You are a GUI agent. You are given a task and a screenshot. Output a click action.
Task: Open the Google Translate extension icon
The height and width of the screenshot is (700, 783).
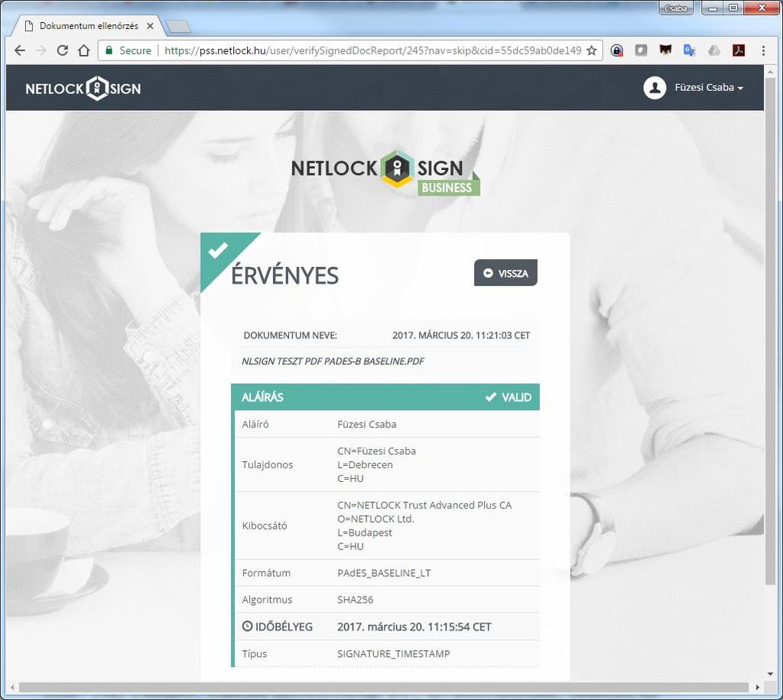tap(690, 50)
